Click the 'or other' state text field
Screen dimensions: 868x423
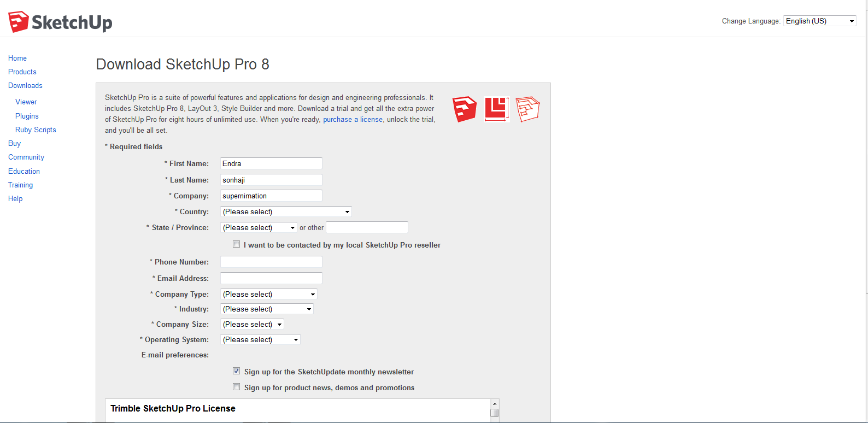click(367, 227)
